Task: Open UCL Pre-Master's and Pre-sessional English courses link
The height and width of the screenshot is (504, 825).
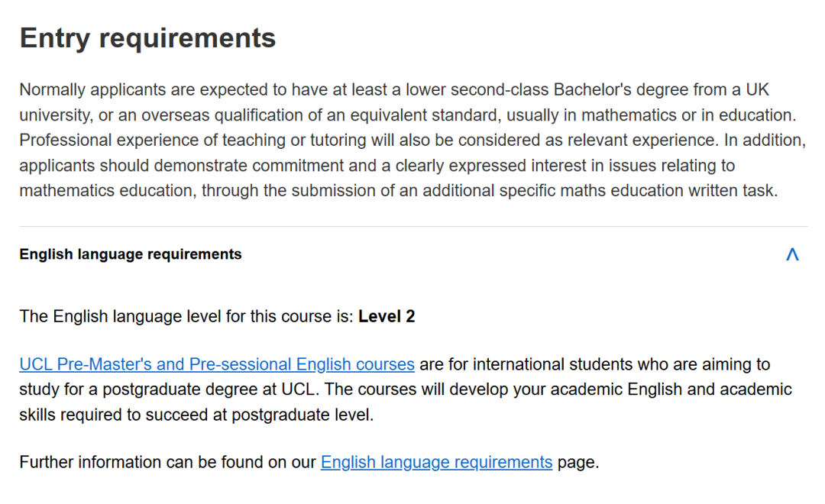Action: [217, 364]
